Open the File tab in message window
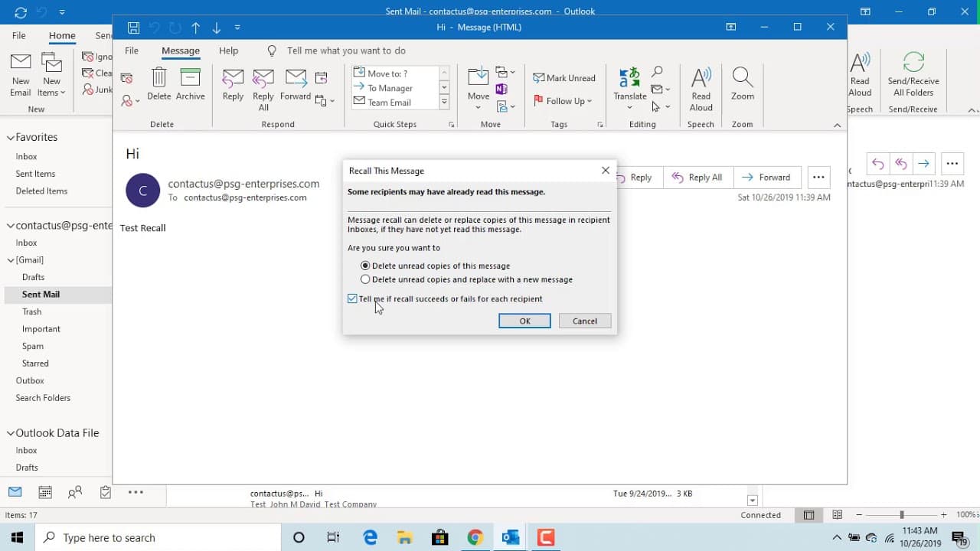 pyautogui.click(x=132, y=51)
